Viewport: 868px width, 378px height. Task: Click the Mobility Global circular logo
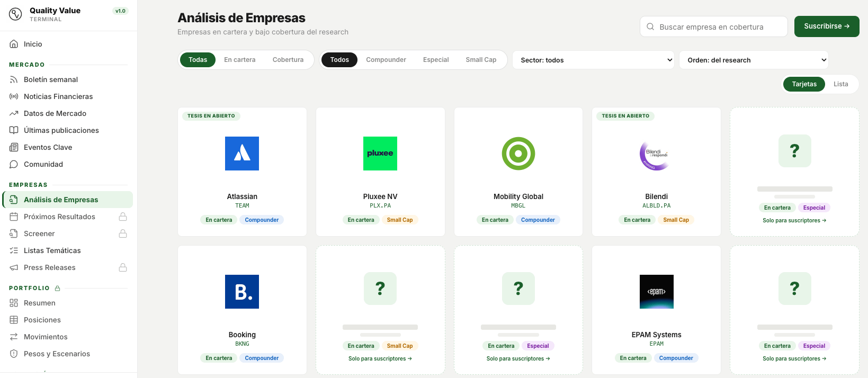[x=518, y=154]
